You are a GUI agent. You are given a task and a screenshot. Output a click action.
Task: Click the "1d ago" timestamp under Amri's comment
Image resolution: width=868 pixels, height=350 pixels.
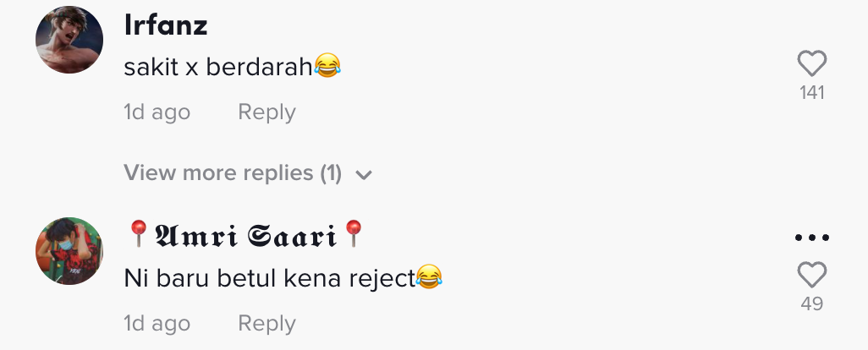[157, 323]
